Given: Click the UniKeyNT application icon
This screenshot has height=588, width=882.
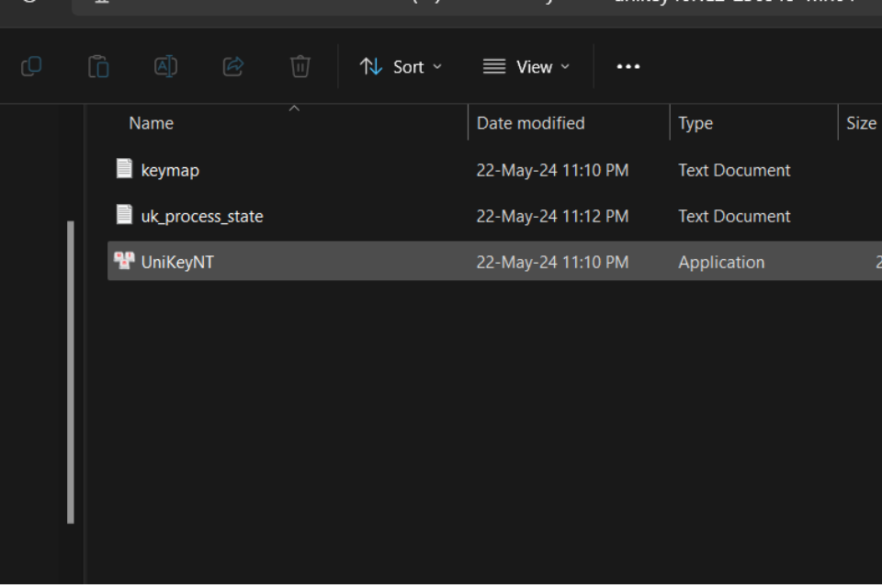Looking at the screenshot, I should (x=124, y=261).
